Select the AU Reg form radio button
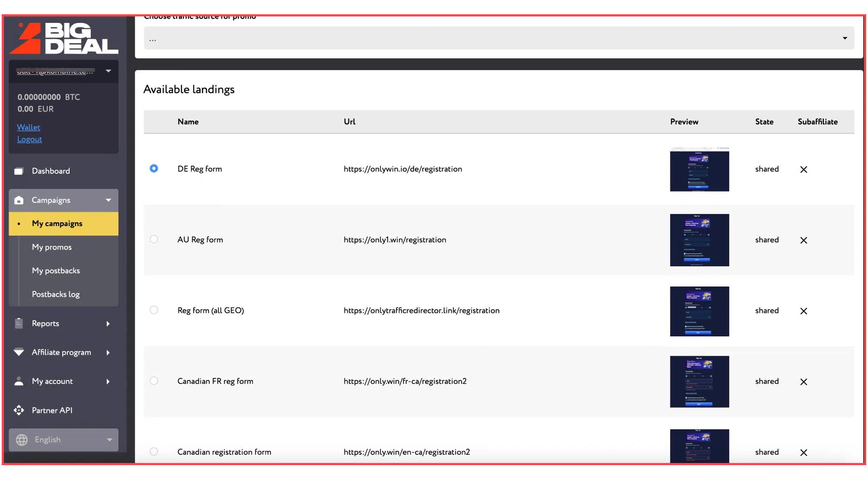 [x=154, y=239]
